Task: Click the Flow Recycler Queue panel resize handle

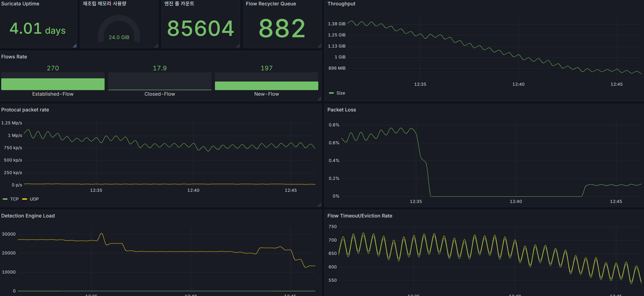Action: [x=319, y=46]
